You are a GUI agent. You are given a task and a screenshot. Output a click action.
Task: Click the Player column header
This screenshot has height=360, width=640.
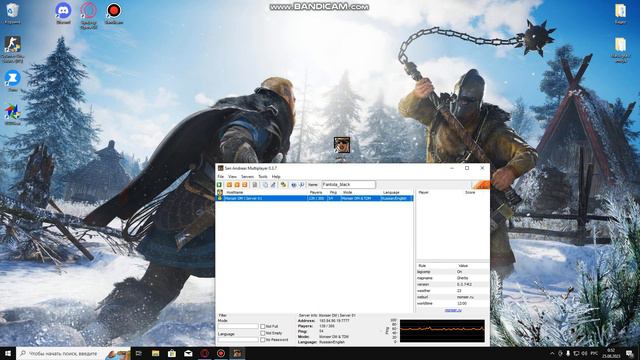pyautogui.click(x=440, y=192)
